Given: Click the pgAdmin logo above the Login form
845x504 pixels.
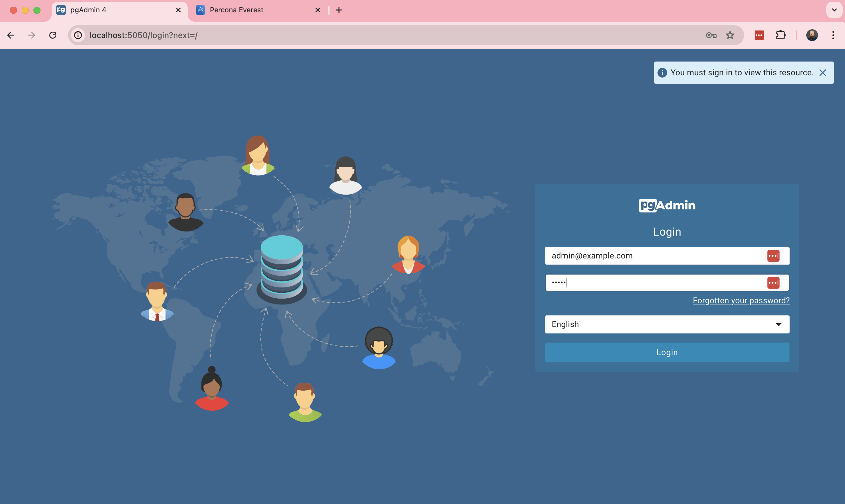Looking at the screenshot, I should point(667,205).
